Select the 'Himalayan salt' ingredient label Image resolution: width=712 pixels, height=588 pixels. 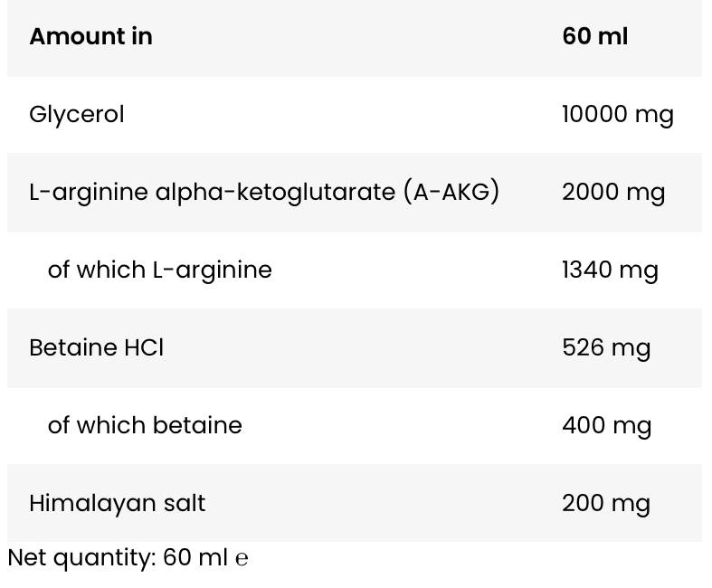(x=117, y=503)
